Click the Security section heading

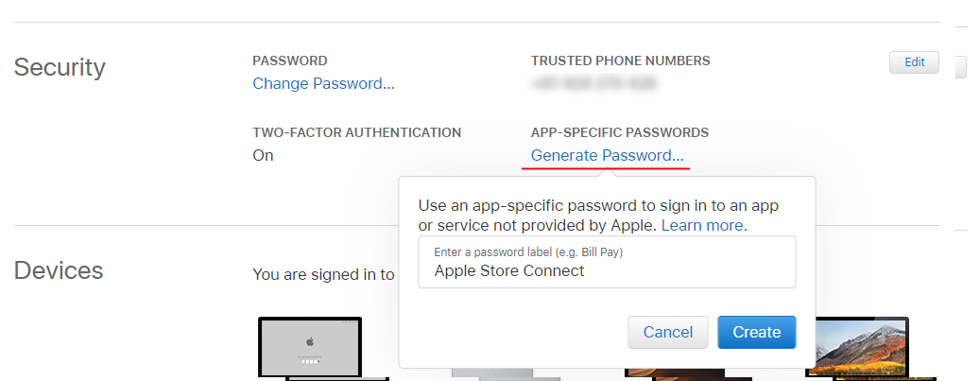60,67
